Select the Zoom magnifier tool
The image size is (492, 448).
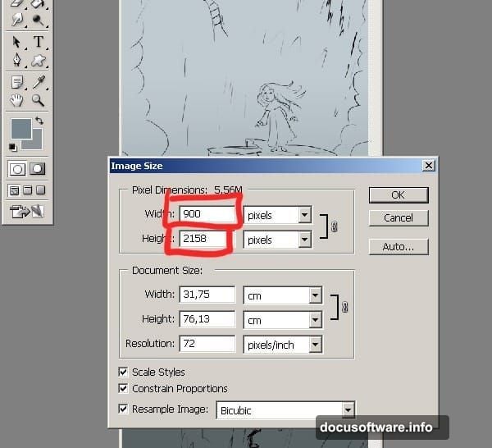(38, 101)
